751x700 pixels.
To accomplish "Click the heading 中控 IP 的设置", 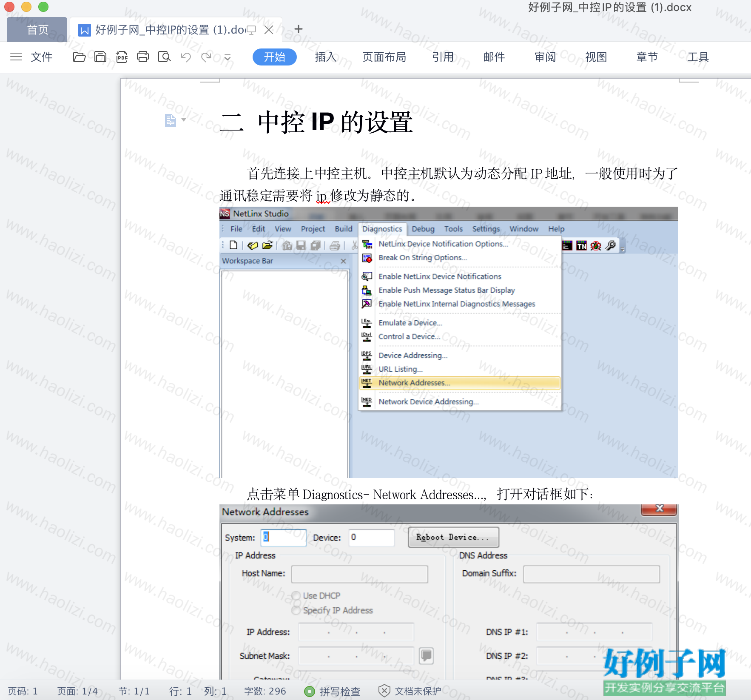I will (x=335, y=122).
